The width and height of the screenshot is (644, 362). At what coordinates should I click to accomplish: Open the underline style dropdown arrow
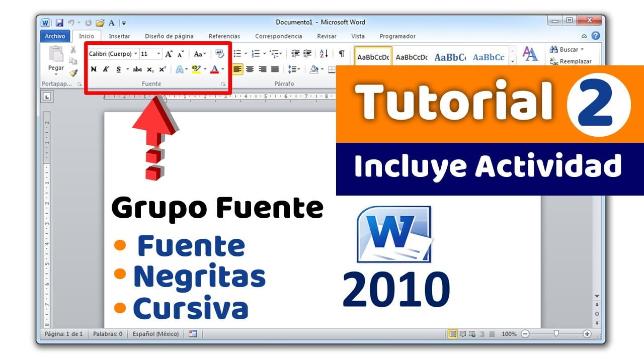click(x=127, y=69)
